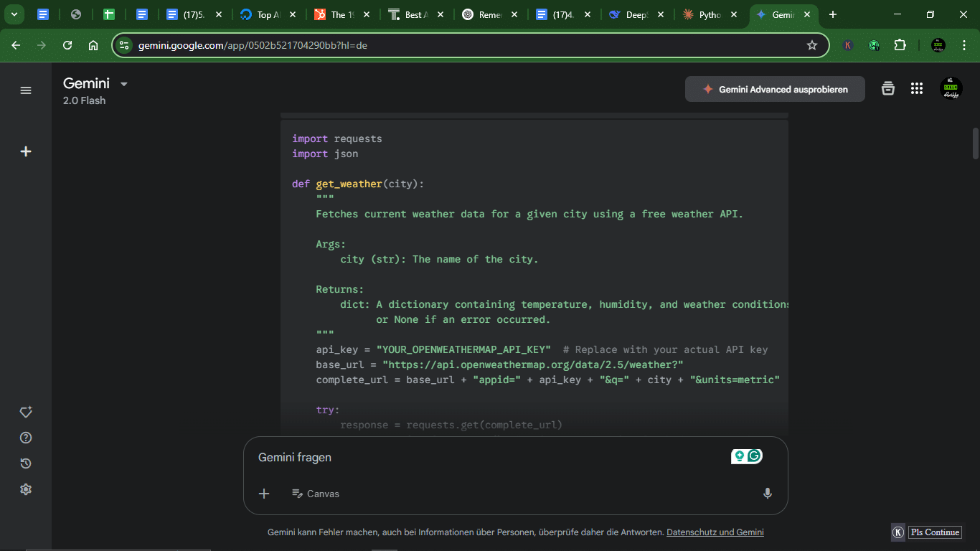The height and width of the screenshot is (551, 980).
Task: Click the "complete_url = base_url" code line
Action: pyautogui.click(x=548, y=380)
